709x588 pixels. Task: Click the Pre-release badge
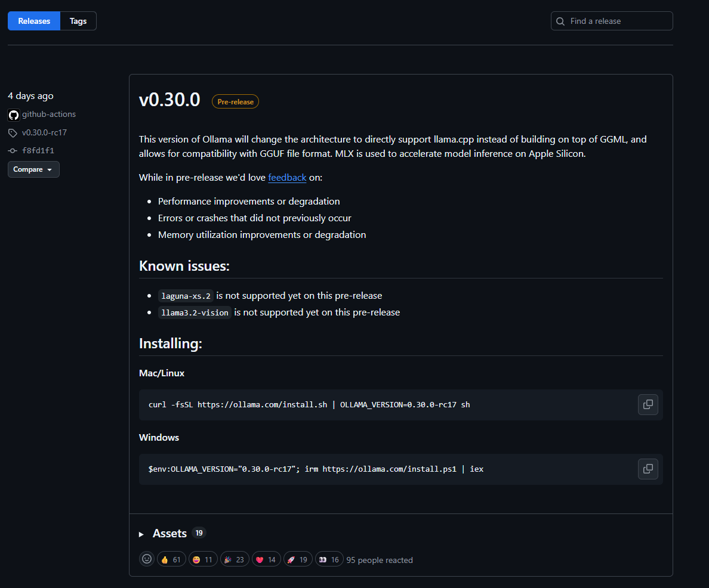235,102
